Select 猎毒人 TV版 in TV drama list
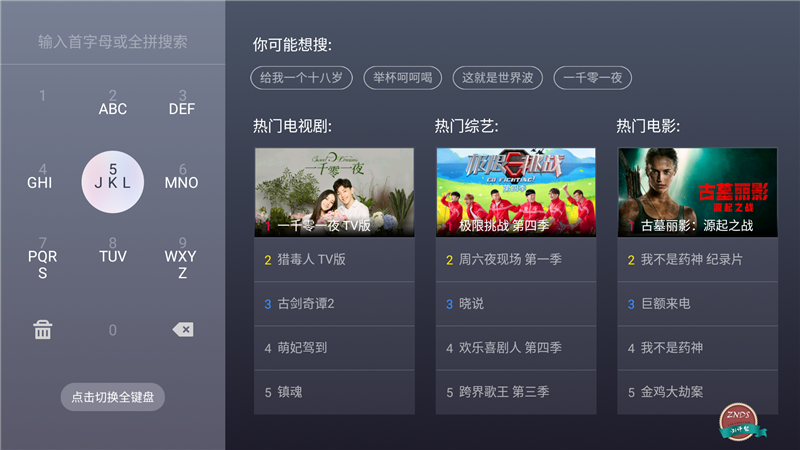 (x=334, y=260)
